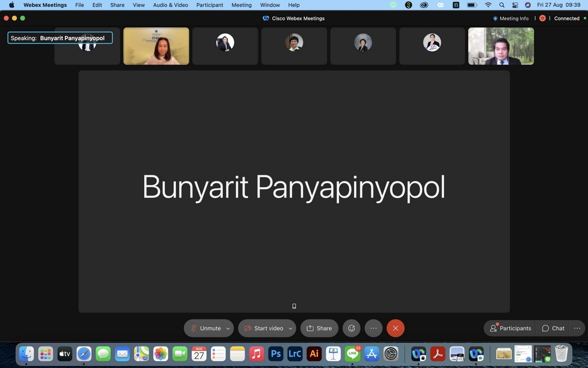Select the woman's video thumbnail
588x368 pixels.
156,46
